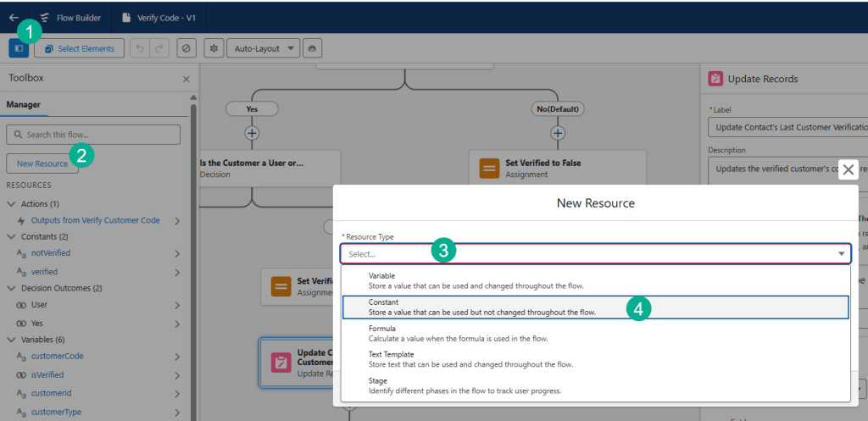Click the Undo arrow icon
Image resolution: width=868 pixels, height=421 pixels.
139,49
